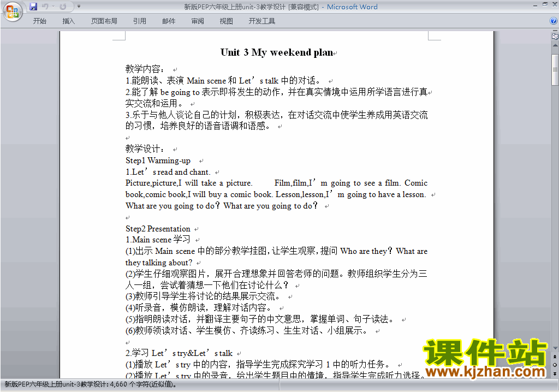
Task: Click the line '(6)教师领读对话、学生模仿…'
Action: (x=246, y=331)
